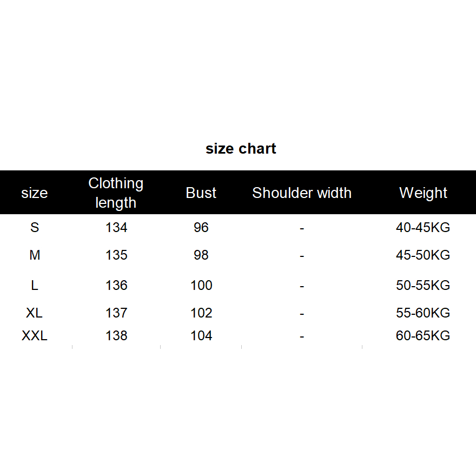Click weight range 45-50KG
Screen dimensions: 476x476
(423, 255)
